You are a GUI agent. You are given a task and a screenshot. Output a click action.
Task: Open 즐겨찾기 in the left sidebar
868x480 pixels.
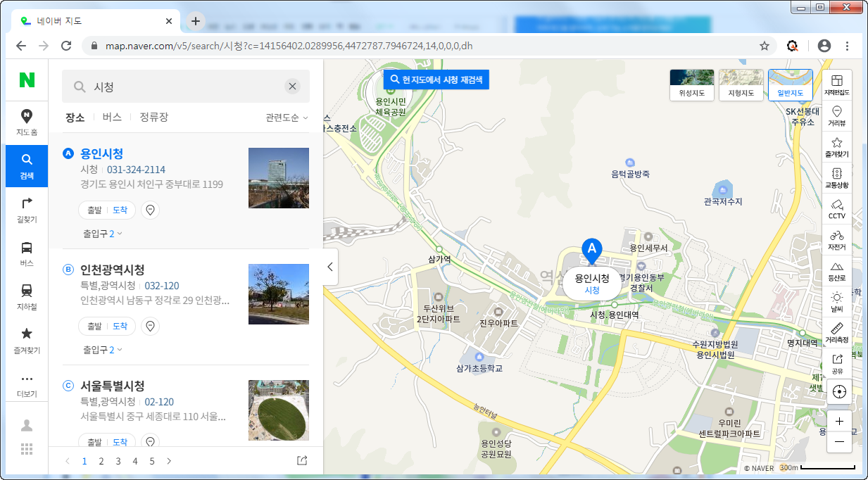coord(27,341)
